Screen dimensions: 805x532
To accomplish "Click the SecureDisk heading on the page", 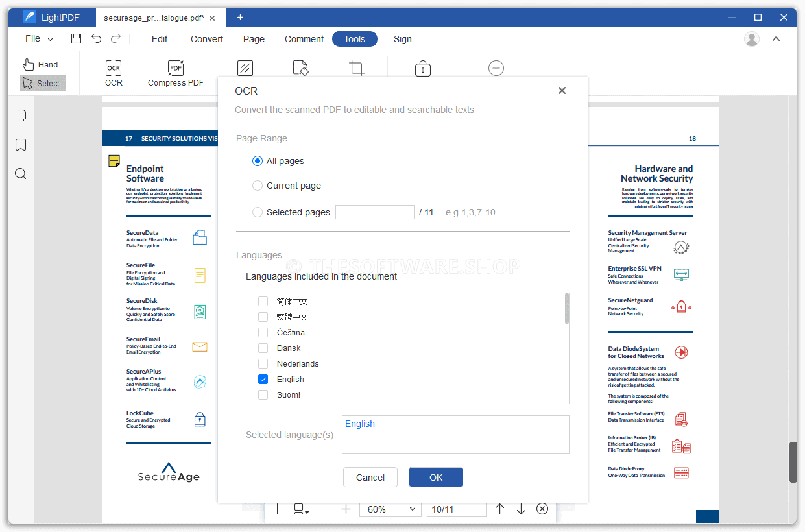I will pyautogui.click(x=142, y=301).
